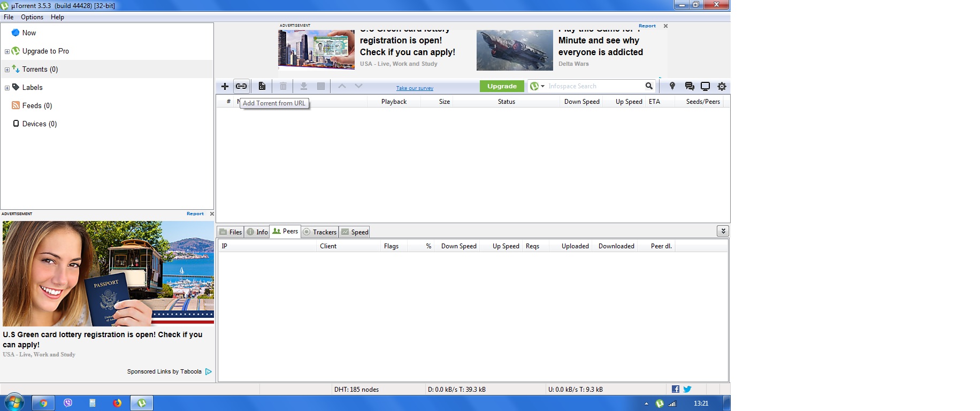Screen dimensions: 980x411
Task: Click the Green card lottery ad thumbnail at top
Action: coord(316,49)
